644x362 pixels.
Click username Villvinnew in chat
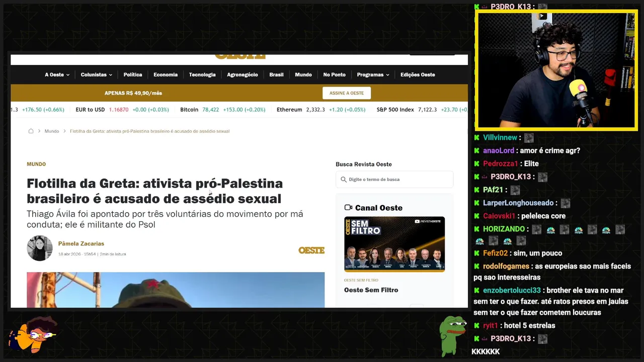500,137
